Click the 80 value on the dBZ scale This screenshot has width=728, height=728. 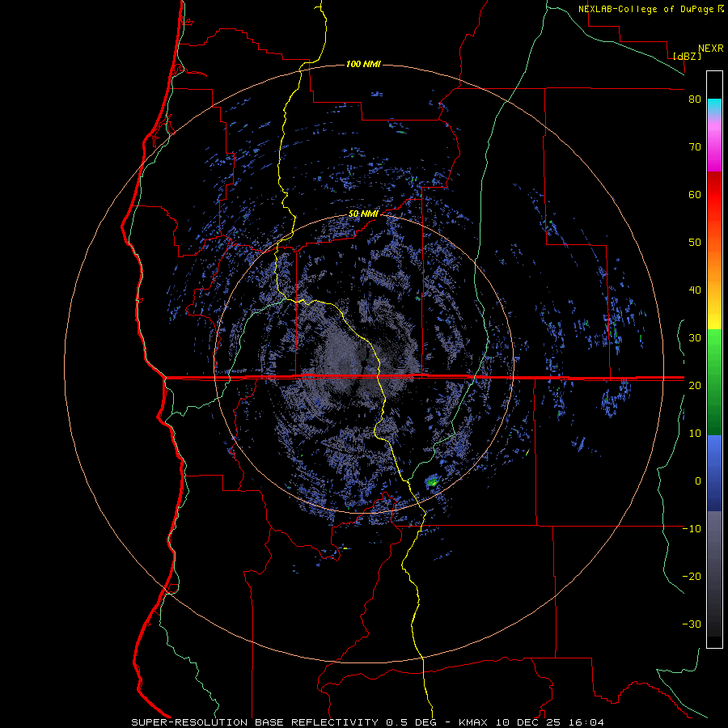(x=695, y=99)
